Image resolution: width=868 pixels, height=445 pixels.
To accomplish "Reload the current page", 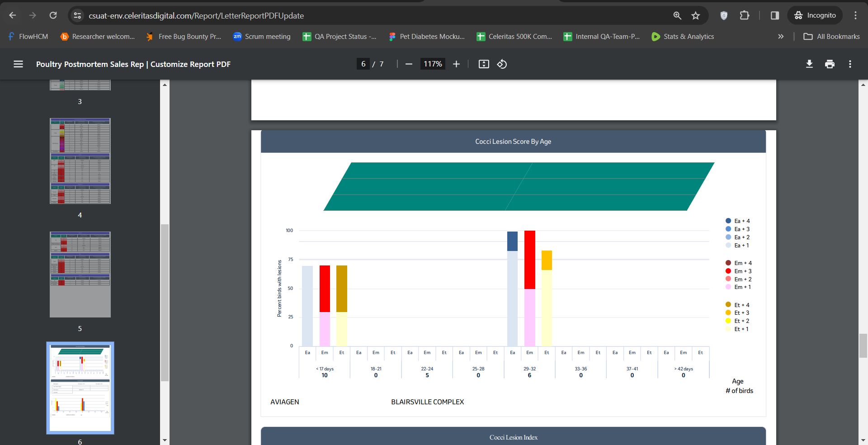I will tap(53, 15).
